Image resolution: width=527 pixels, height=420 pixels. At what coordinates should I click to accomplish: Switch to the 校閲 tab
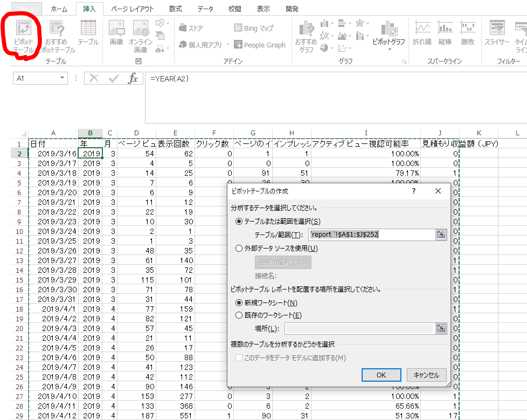click(x=234, y=9)
